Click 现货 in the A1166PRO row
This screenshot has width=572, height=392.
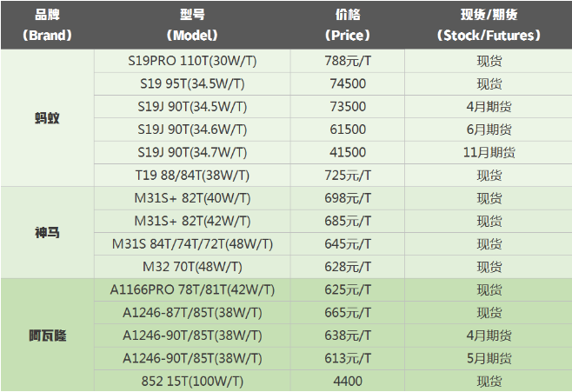[489, 289]
